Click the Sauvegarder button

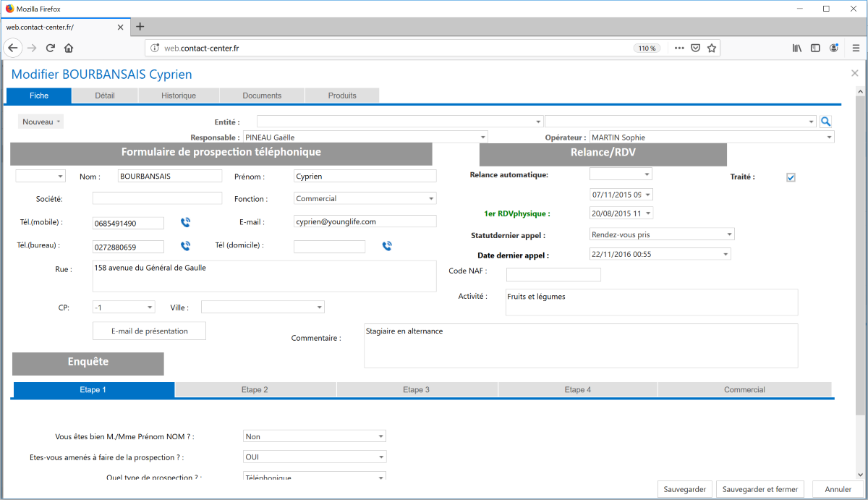[685, 489]
